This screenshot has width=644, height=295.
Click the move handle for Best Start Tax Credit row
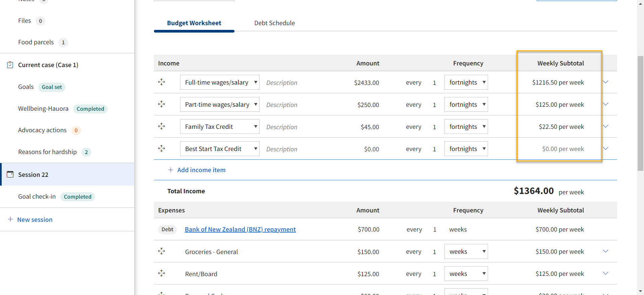coord(161,148)
